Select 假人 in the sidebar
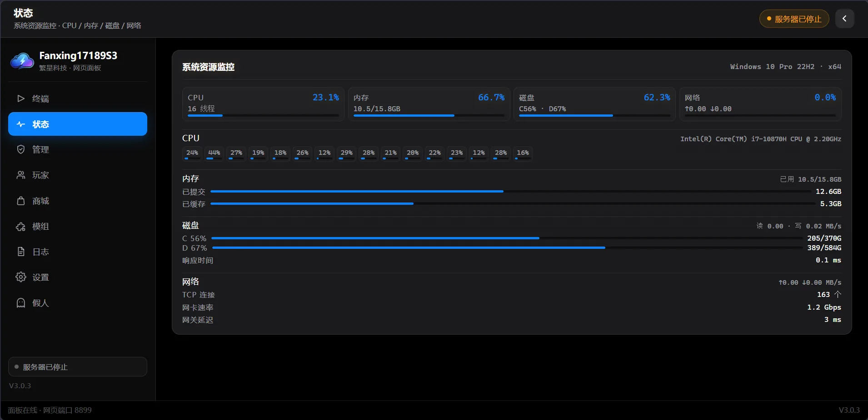 click(78, 303)
